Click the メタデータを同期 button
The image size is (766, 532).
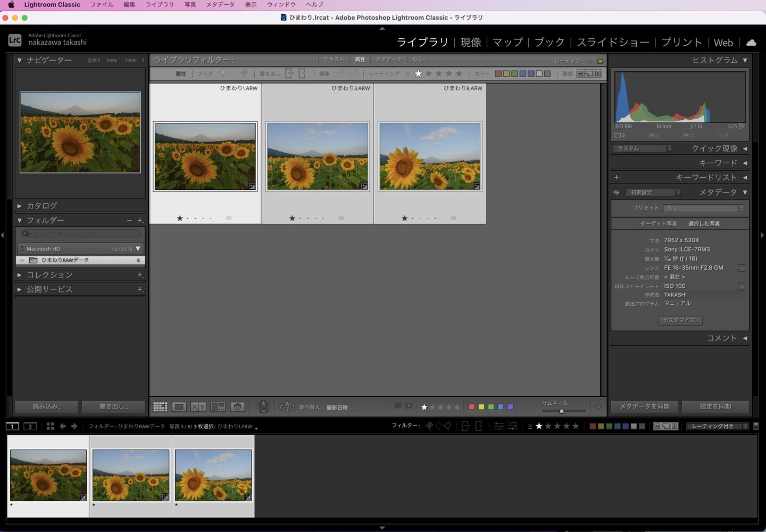tap(645, 406)
